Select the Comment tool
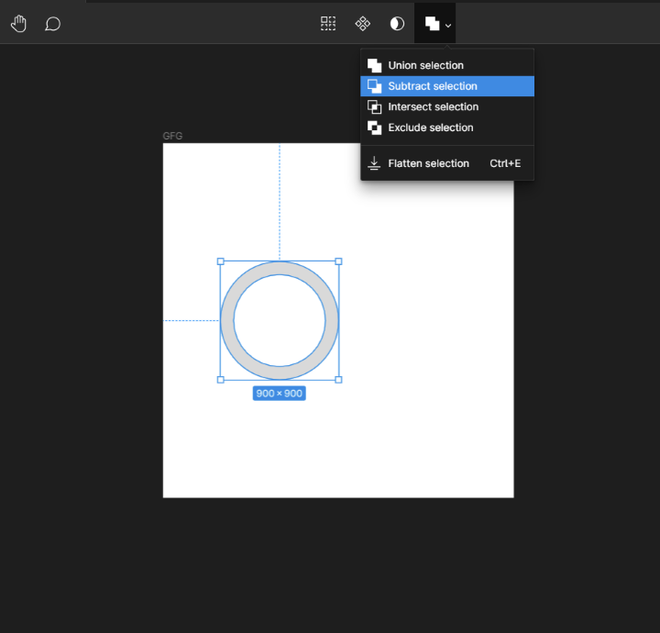 click(x=53, y=23)
